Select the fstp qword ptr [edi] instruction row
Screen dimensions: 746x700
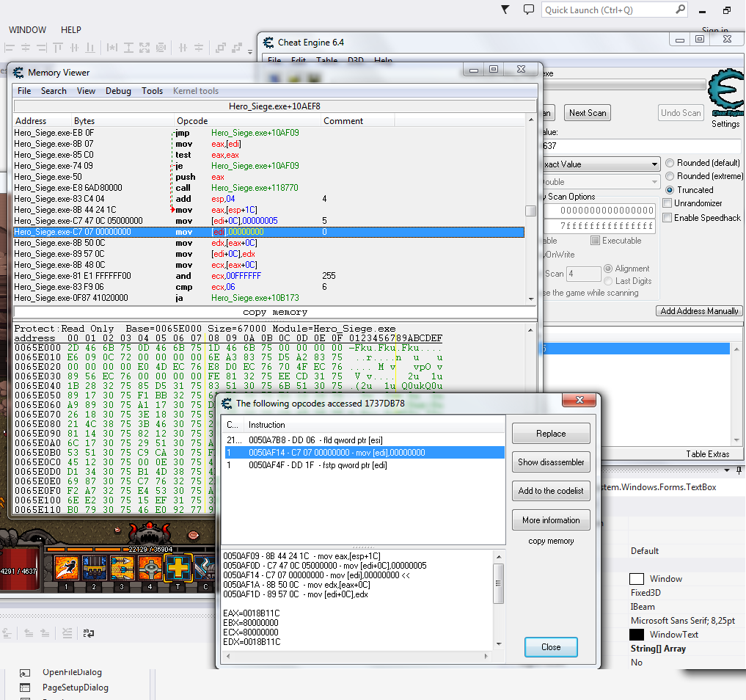point(365,465)
